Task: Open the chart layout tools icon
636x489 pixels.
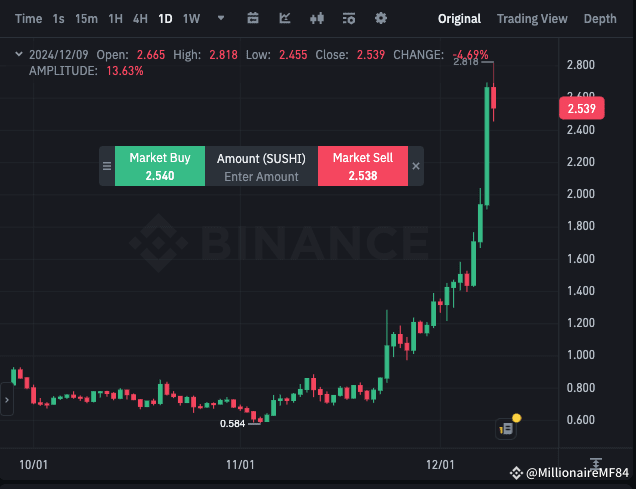Action: coord(348,18)
